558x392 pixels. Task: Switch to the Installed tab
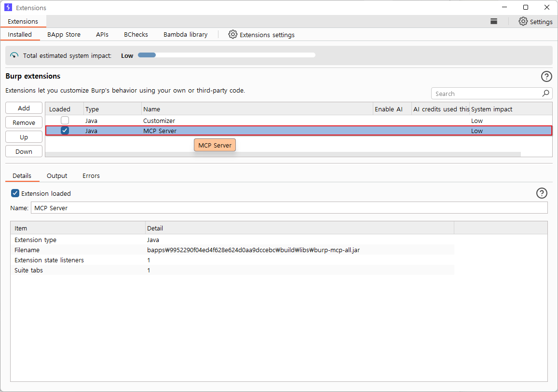pos(20,35)
